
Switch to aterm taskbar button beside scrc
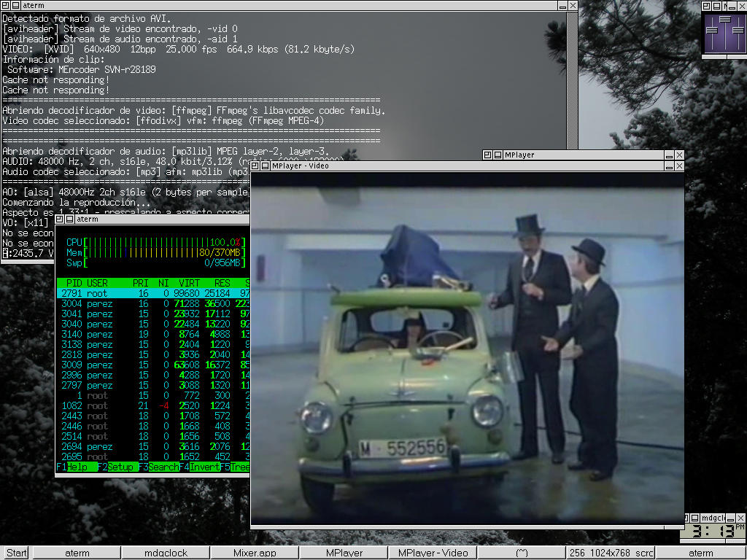point(701,553)
